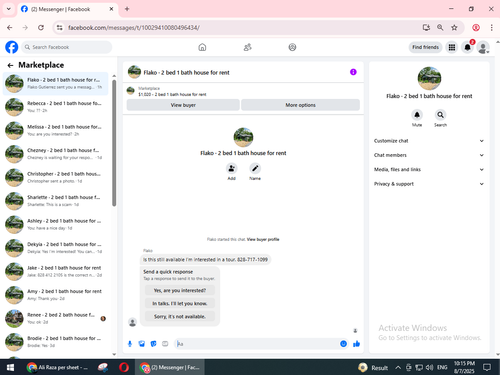Open Flako conversation in the list
The image size is (500, 375).
(x=55, y=84)
